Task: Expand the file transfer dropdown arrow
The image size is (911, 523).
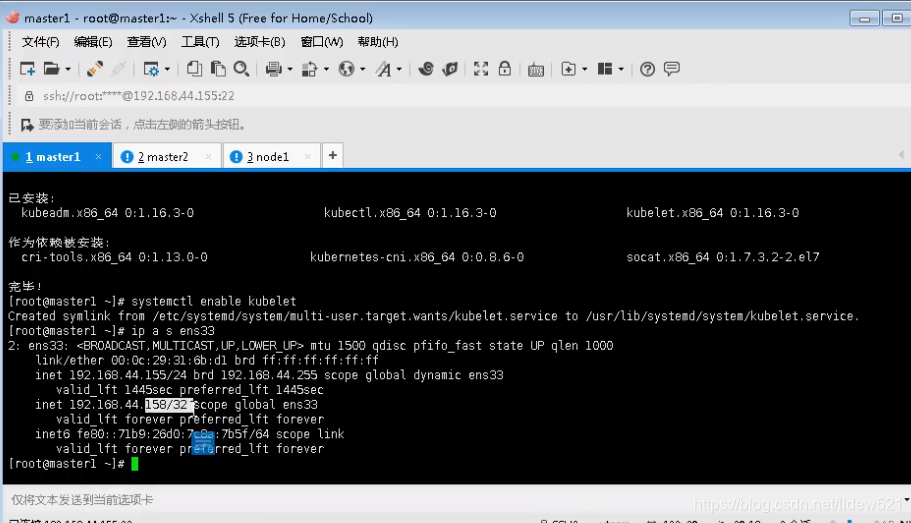Action: (x=326, y=69)
